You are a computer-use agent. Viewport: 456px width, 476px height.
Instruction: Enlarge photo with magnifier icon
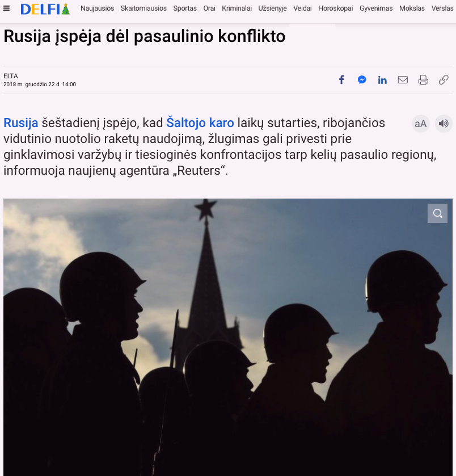(x=437, y=213)
